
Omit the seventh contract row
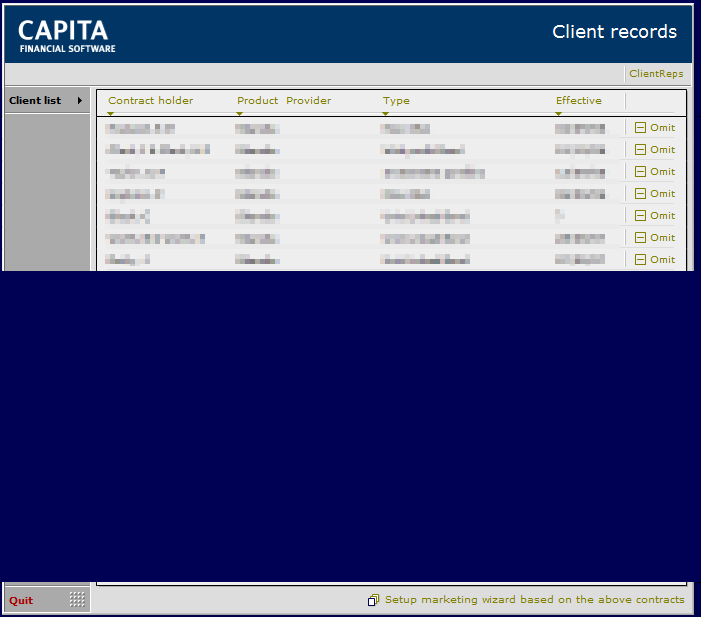(x=655, y=259)
